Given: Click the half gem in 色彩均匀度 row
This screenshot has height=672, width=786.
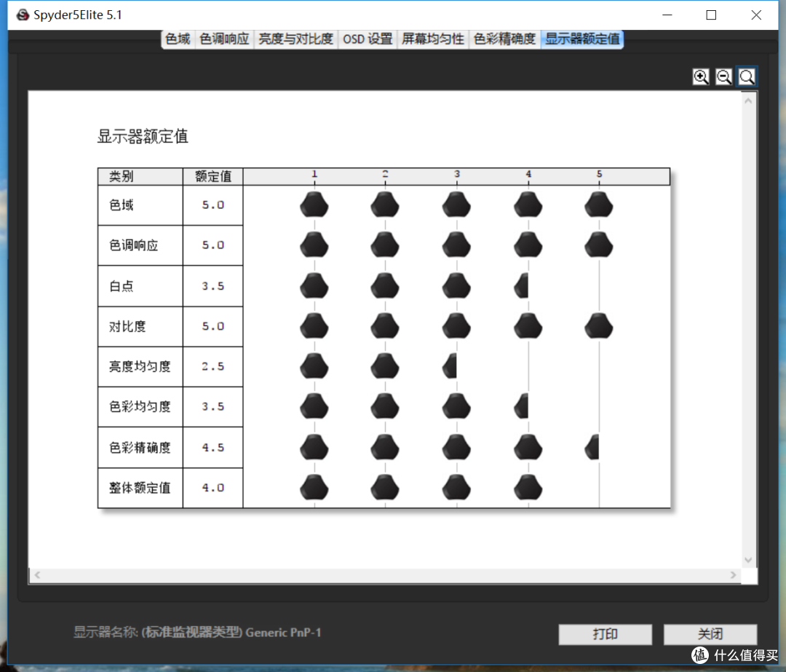Looking at the screenshot, I should 521,406.
